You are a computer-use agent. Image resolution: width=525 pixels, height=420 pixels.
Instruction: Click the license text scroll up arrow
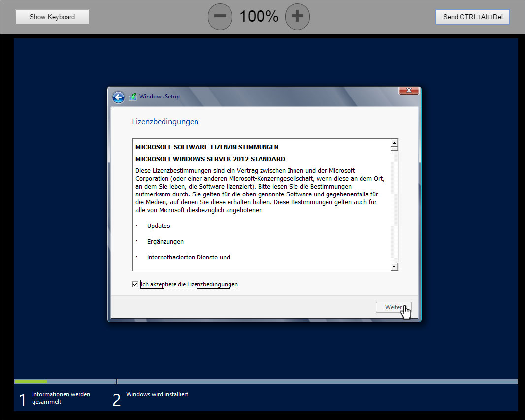[x=394, y=143]
